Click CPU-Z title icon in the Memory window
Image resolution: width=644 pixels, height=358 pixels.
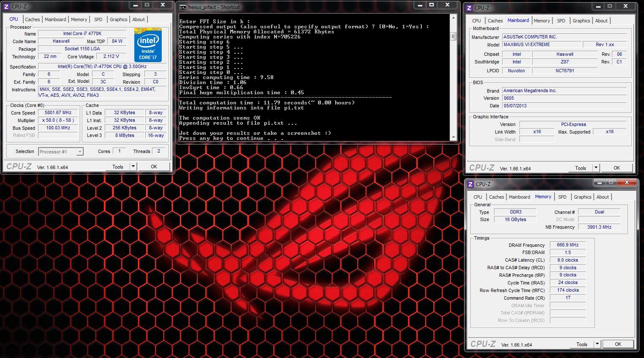pos(471,184)
